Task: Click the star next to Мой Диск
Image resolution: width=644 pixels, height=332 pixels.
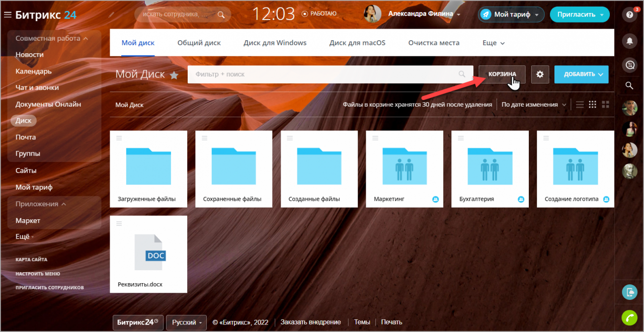Action: click(174, 75)
